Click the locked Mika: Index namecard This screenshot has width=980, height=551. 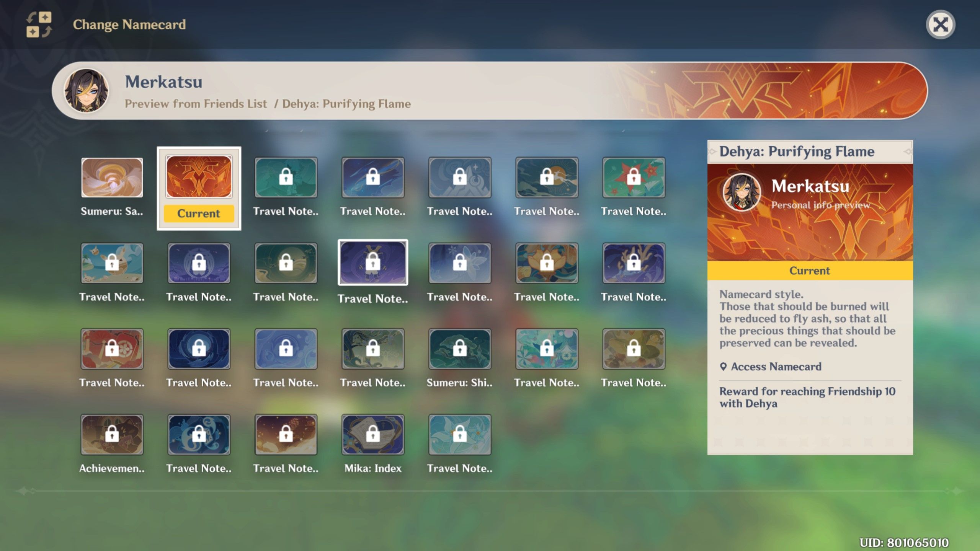372,434
